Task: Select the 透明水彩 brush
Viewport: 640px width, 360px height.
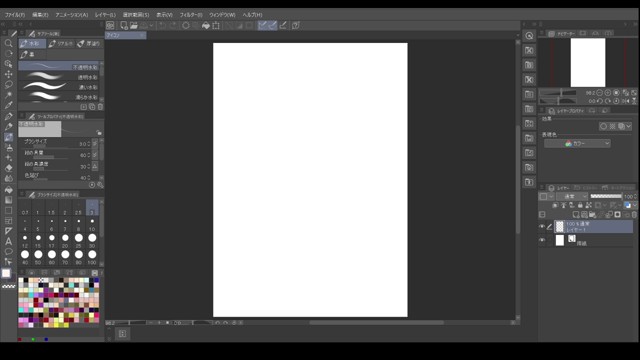Action: coord(58,77)
